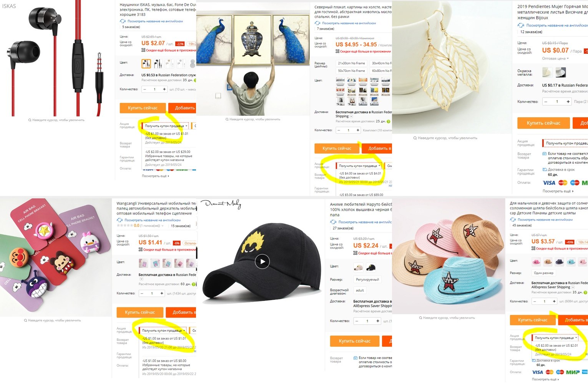Screen dimensions: 588x392
Task: Click green help icon near 25 дн. delivery
Action: coord(389,121)
